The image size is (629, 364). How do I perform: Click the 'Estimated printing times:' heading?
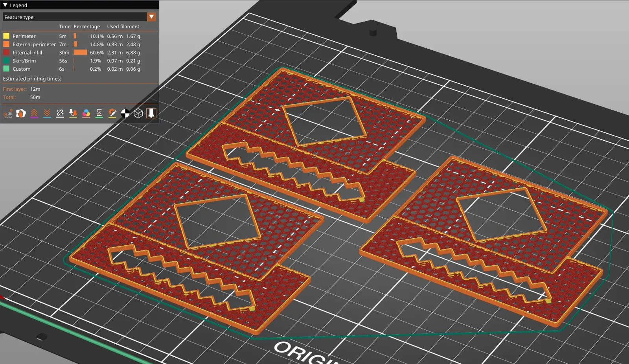[x=32, y=79]
